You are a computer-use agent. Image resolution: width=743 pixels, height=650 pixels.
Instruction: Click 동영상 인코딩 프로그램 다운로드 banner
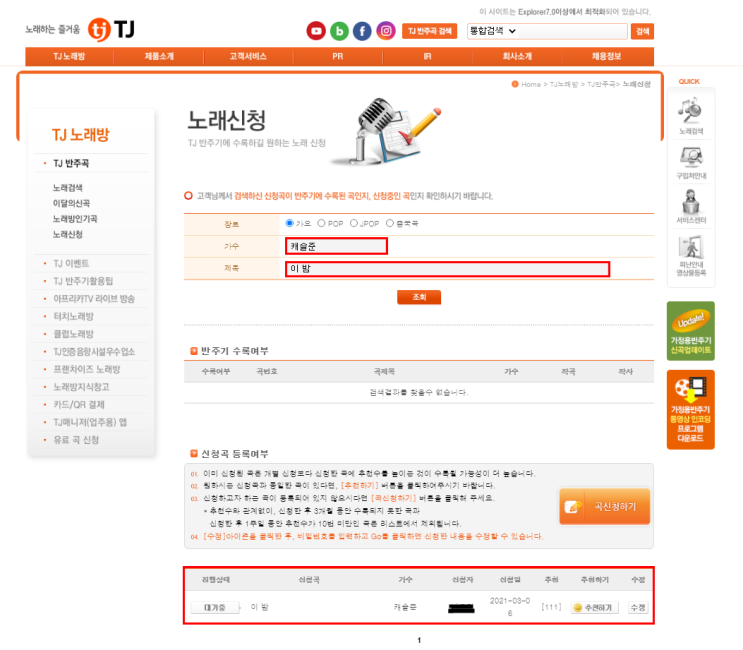pyautogui.click(x=690, y=409)
